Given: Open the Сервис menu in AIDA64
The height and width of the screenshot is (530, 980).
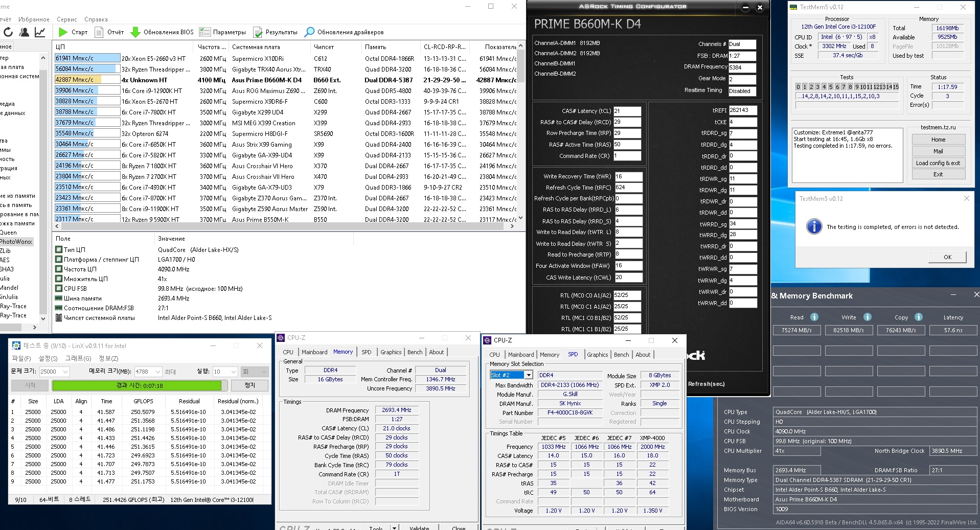Looking at the screenshot, I should pos(67,19).
